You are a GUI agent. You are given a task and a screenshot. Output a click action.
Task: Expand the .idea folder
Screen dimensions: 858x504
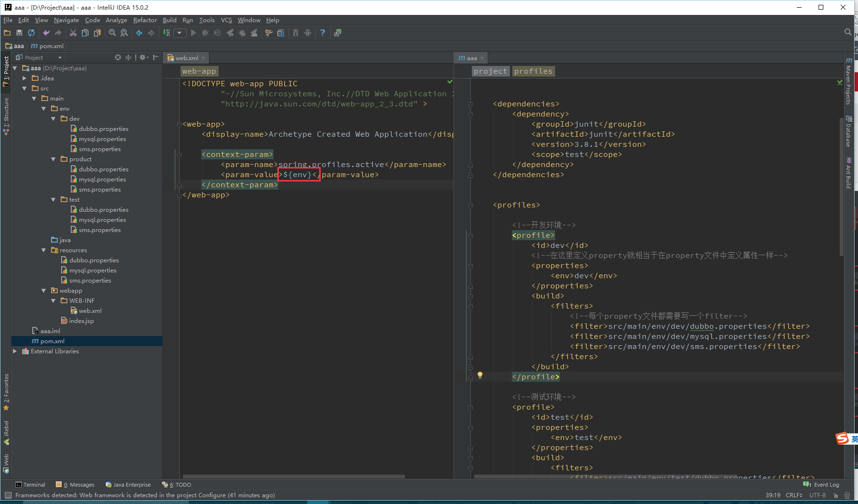[x=25, y=78]
